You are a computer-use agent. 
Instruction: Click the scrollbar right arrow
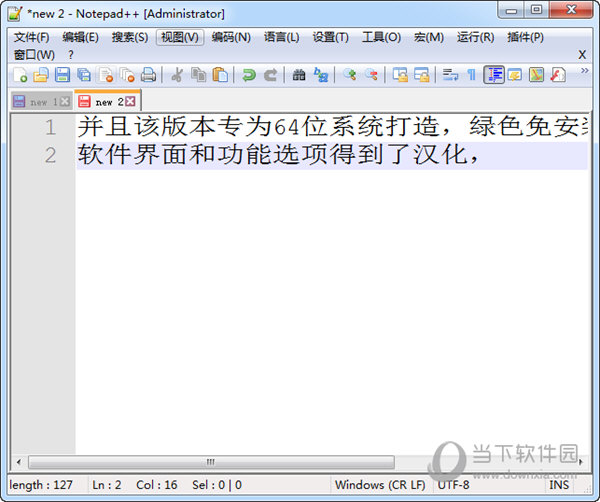click(x=581, y=462)
